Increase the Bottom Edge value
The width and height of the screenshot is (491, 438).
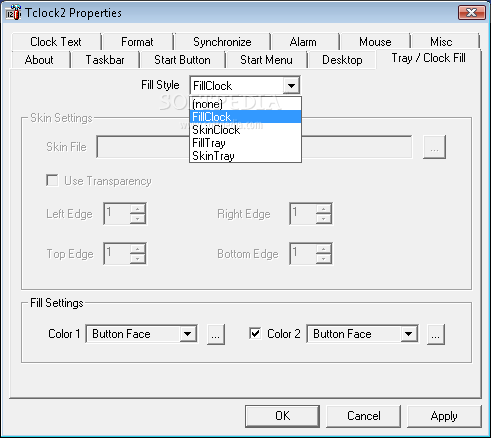point(323,249)
